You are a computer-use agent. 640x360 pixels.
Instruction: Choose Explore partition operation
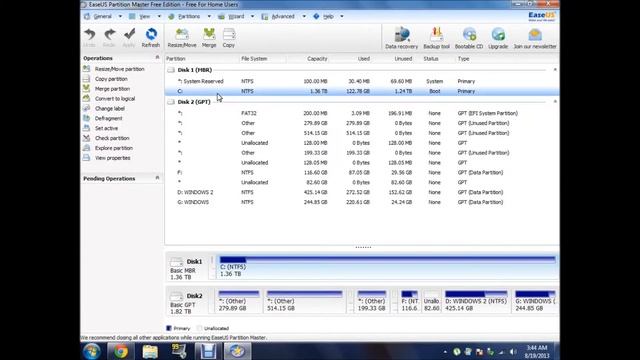(113, 148)
